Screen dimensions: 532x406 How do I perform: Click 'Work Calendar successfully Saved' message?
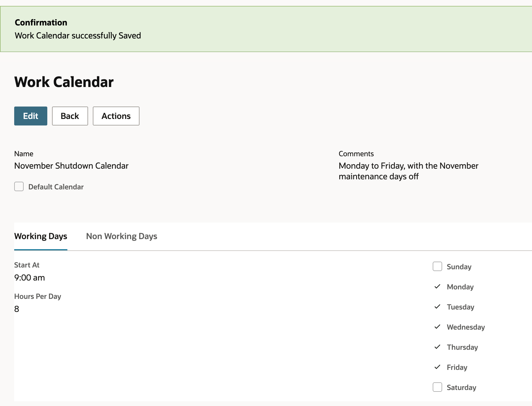[78, 36]
